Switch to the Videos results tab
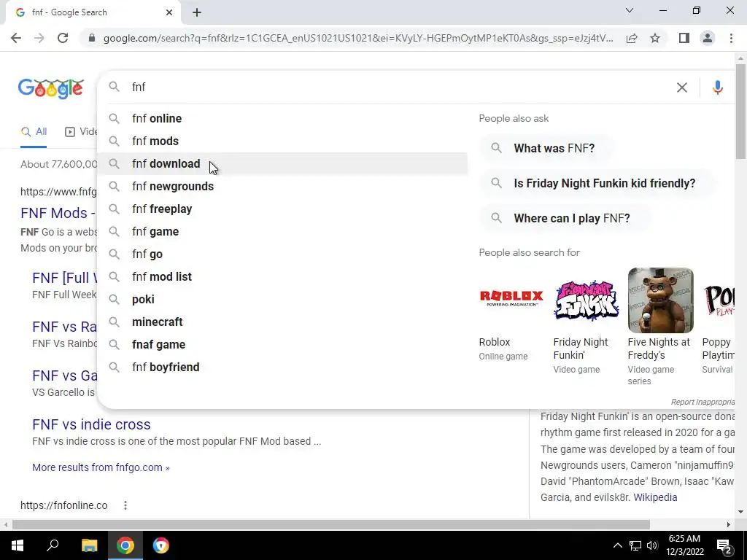Viewport: 747px width, 560px height. click(x=81, y=132)
